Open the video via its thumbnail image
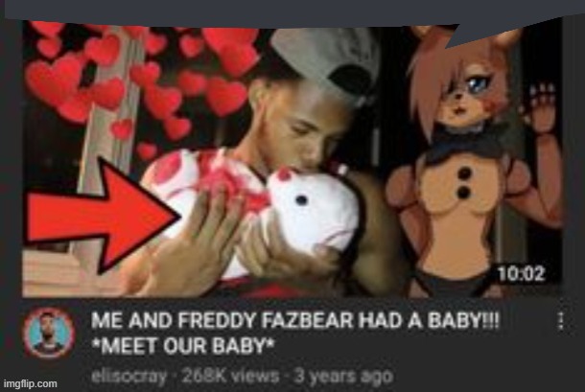Viewport: 585px width, 392px height. pyautogui.click(x=292, y=158)
